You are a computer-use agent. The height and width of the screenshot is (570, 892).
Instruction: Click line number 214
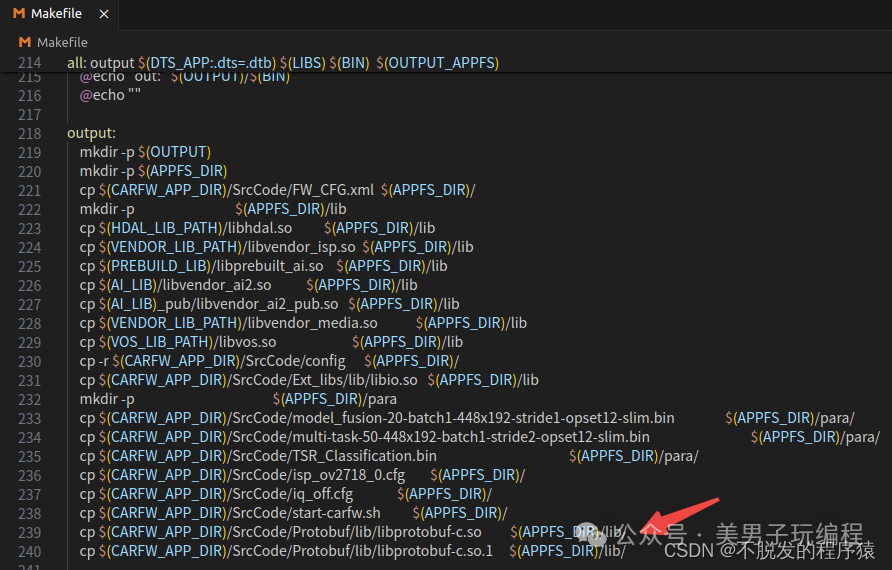(x=30, y=63)
